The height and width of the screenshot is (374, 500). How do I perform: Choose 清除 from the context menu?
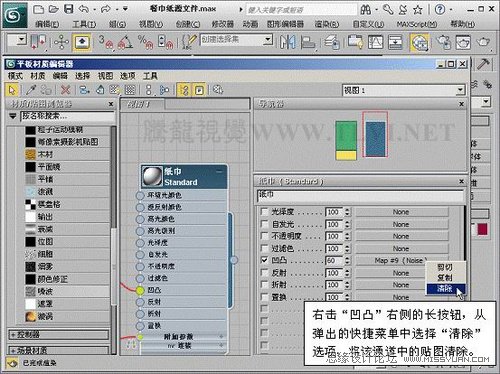point(445,289)
